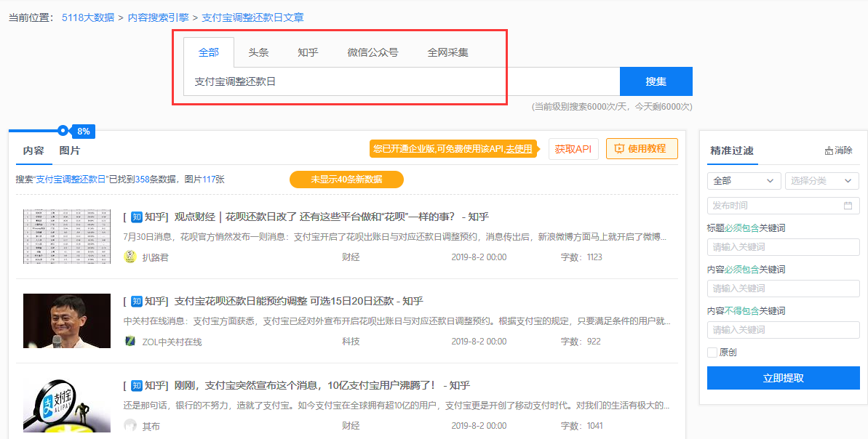Click the 支付宝调整还款日文章 breadcrumb
The height and width of the screenshot is (439, 868).
point(252,17)
